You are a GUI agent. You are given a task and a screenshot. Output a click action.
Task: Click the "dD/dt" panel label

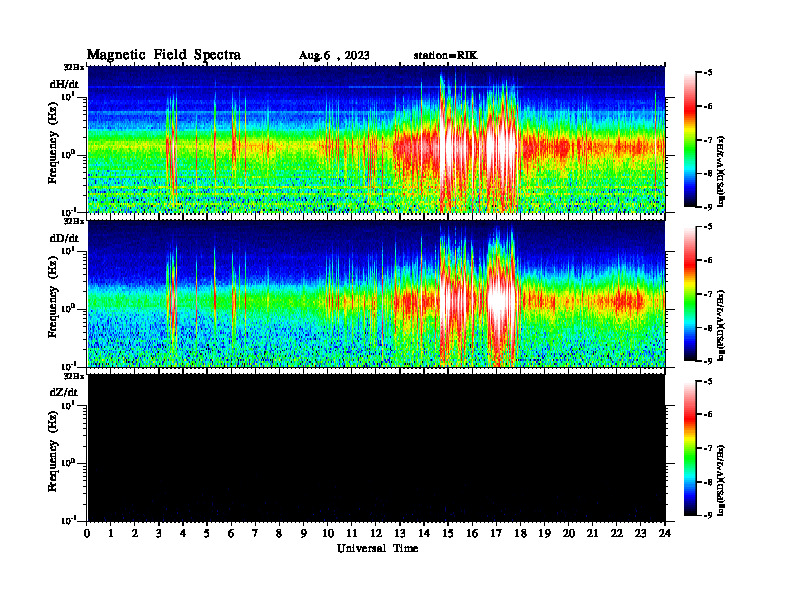point(64,238)
